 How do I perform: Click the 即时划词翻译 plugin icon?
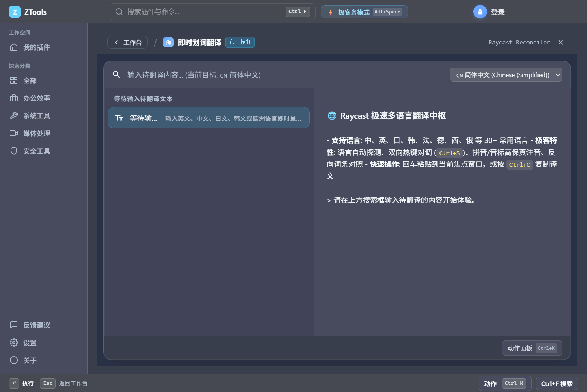tap(168, 43)
